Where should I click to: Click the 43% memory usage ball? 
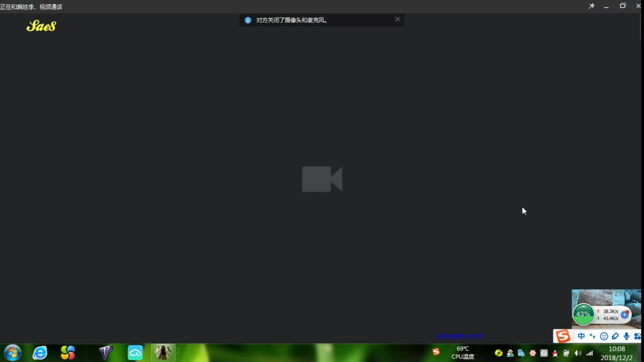pyautogui.click(x=583, y=314)
